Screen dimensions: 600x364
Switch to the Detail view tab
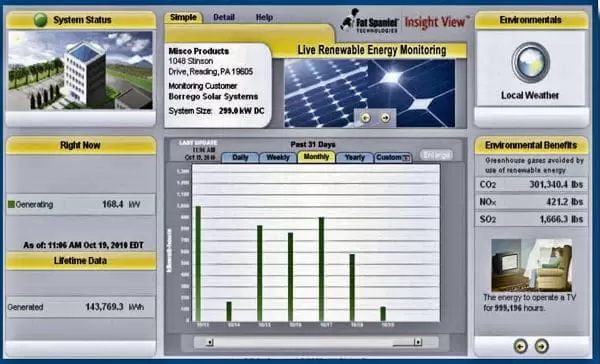point(224,17)
